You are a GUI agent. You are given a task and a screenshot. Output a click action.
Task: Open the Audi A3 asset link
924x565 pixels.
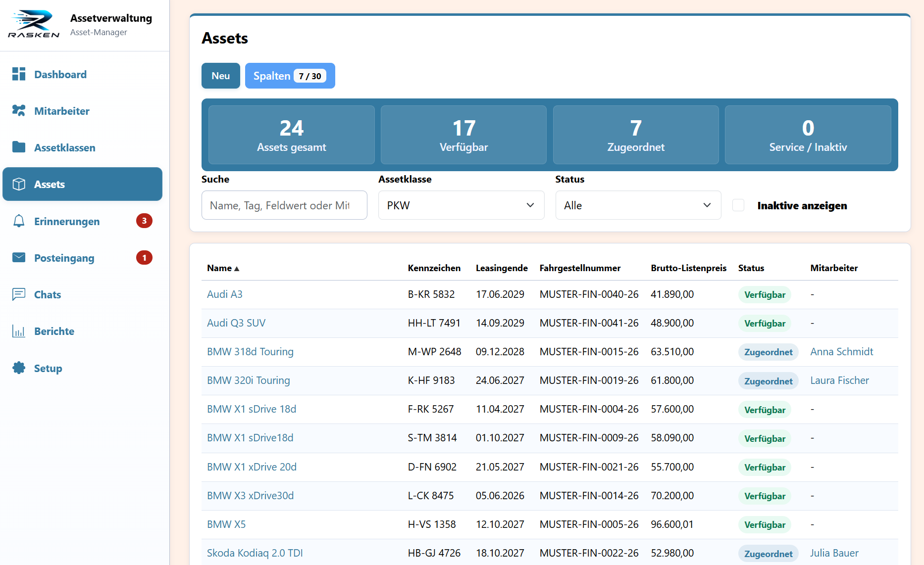pos(225,294)
